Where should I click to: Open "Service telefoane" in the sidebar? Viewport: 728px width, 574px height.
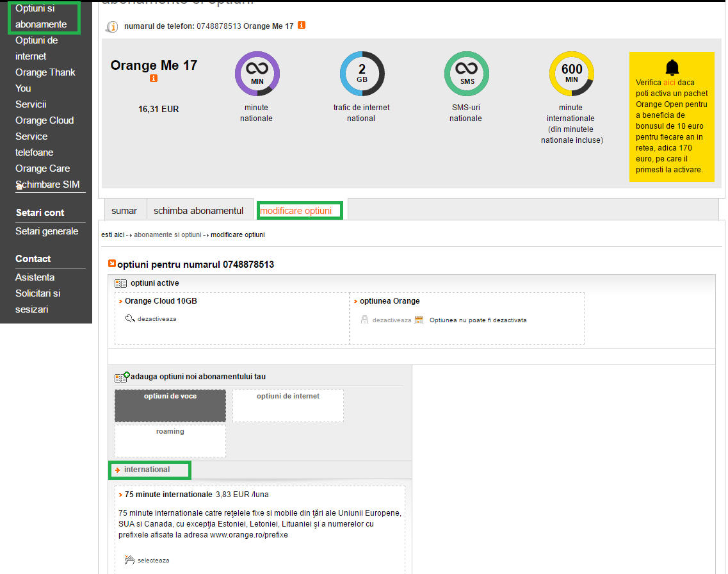(x=34, y=144)
